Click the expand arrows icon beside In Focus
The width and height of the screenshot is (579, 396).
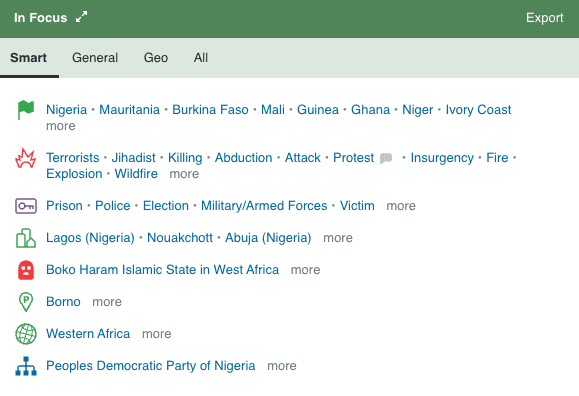(x=81, y=17)
